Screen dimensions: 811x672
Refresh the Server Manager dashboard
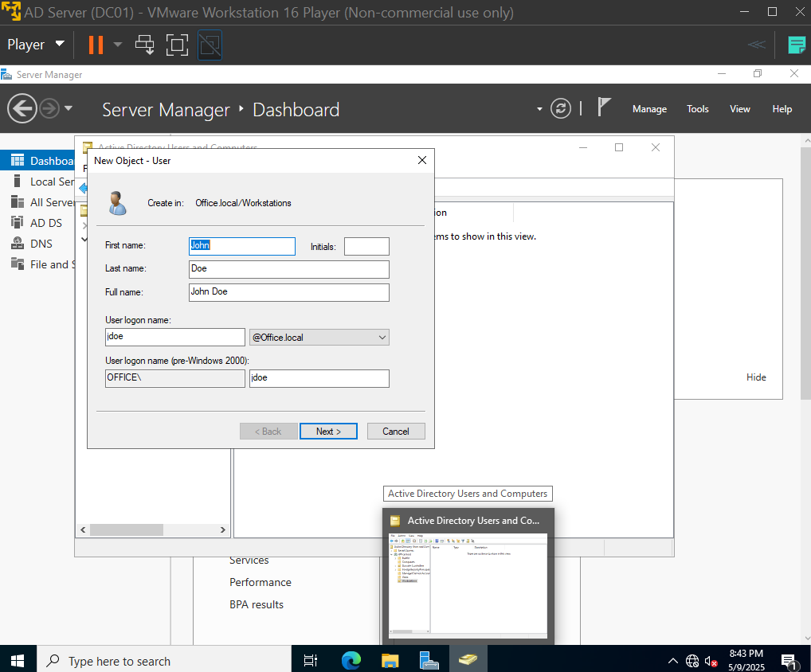pos(561,108)
